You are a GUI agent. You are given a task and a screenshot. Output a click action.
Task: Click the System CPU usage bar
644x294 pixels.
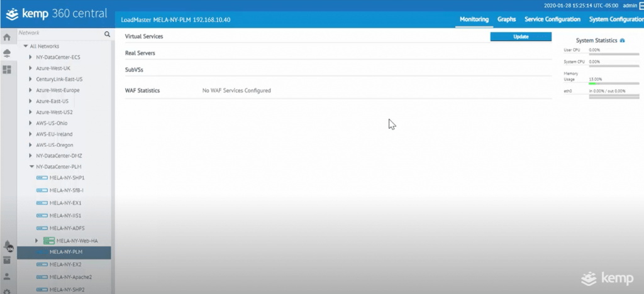tap(614, 66)
